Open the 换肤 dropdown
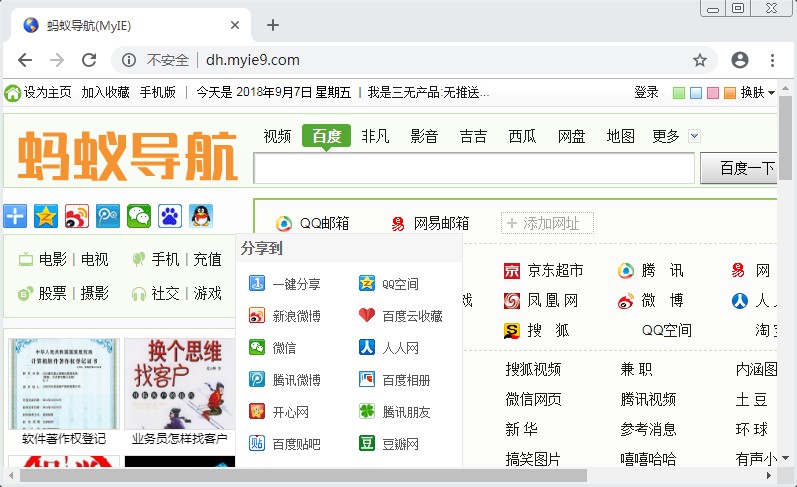797x487 pixels. [757, 93]
